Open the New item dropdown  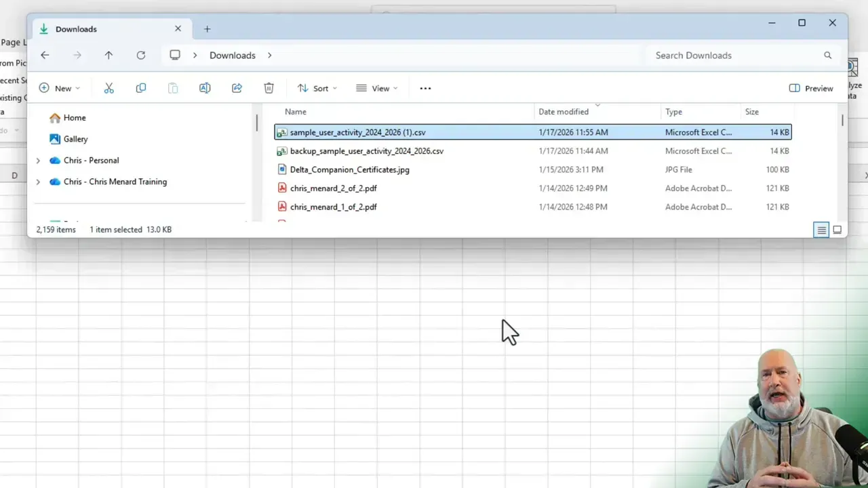point(60,87)
